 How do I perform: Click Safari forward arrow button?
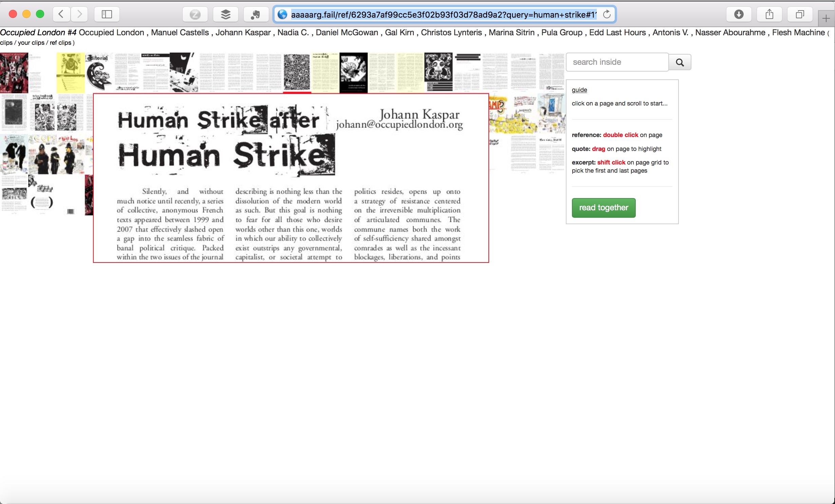(x=79, y=14)
